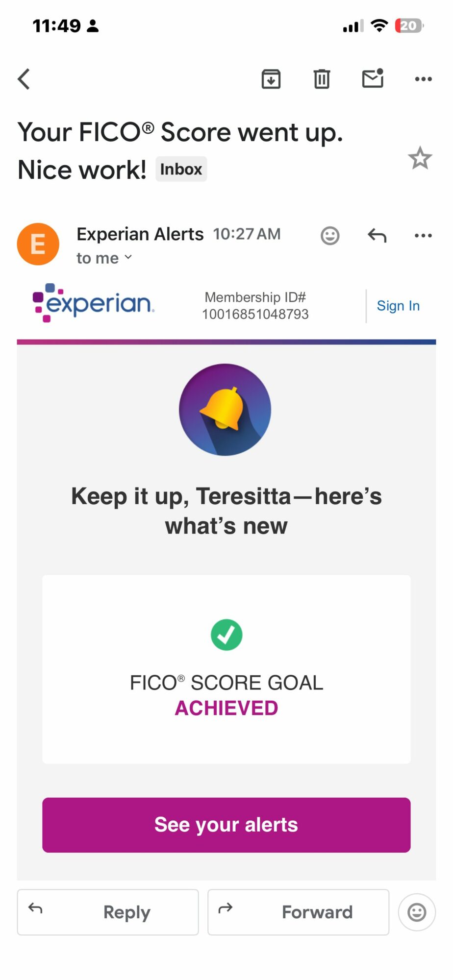Viewport: 453px width, 980px height.
Task: Open the emoji reaction button at bottom
Action: tap(417, 912)
